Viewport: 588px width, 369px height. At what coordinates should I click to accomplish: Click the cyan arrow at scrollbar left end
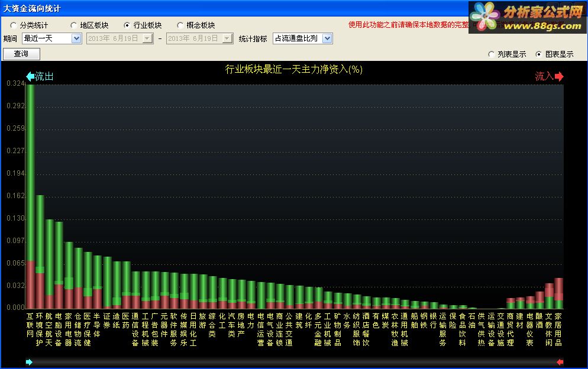[x=29, y=362]
